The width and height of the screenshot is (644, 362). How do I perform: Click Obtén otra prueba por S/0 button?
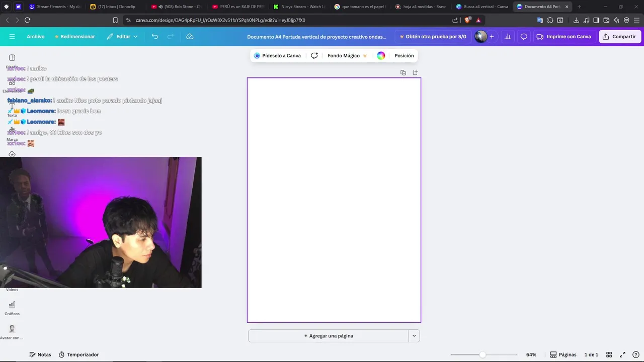coord(433,37)
